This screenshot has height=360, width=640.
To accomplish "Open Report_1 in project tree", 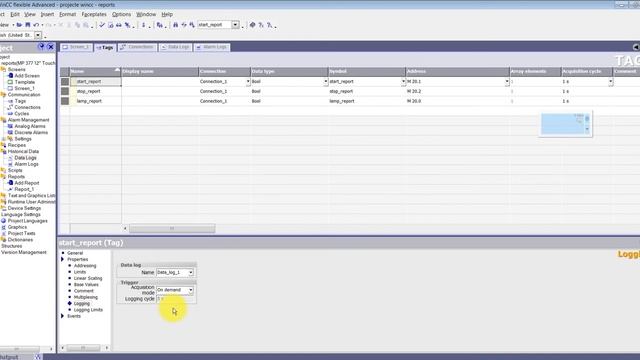I will pyautogui.click(x=24, y=189).
